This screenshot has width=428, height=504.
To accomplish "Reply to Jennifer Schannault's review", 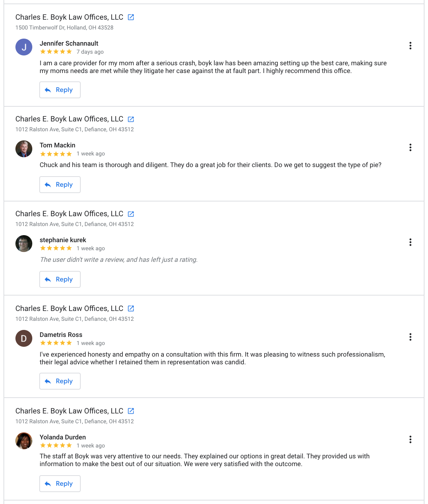I will tap(60, 90).
